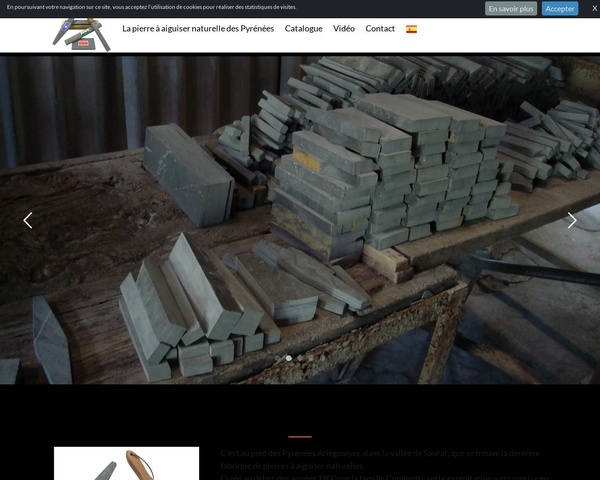Advance the carousel with the right arrow
The image size is (600, 480).
click(x=572, y=220)
